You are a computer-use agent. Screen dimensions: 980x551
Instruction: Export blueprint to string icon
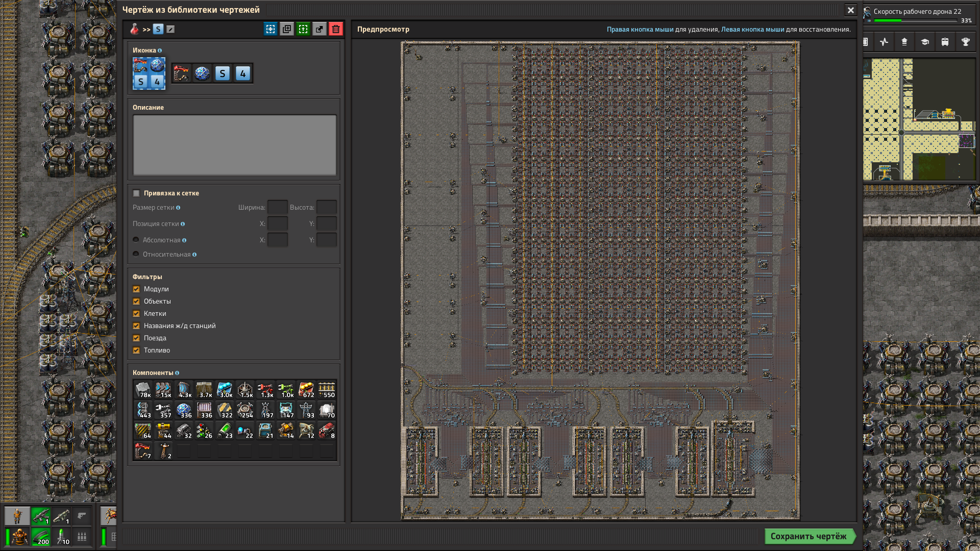pyautogui.click(x=320, y=30)
